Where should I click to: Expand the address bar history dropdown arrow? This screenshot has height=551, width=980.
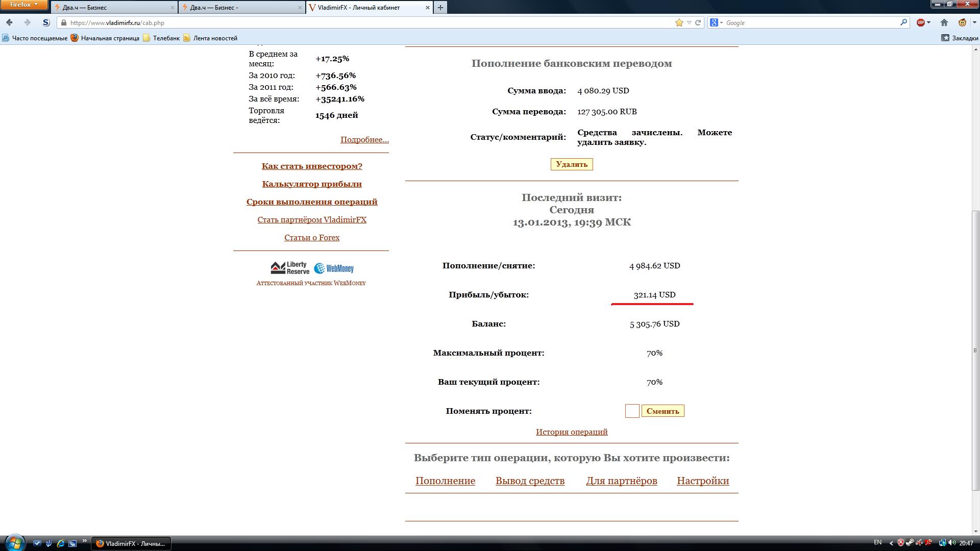[689, 22]
